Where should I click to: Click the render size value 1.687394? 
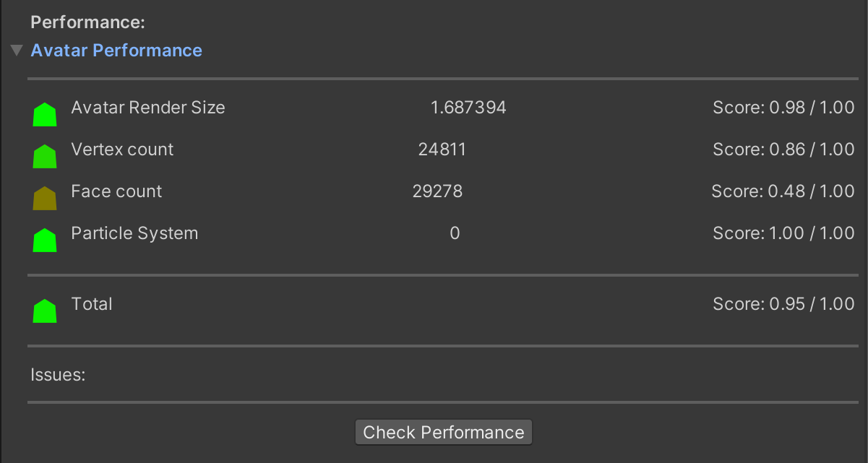(468, 108)
